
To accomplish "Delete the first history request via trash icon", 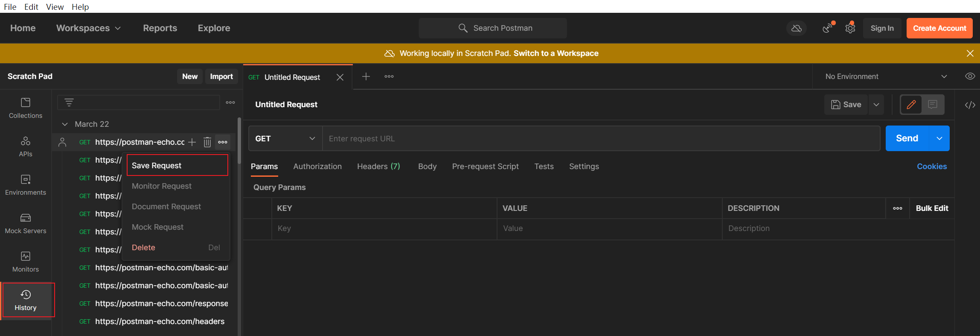I will coord(207,142).
